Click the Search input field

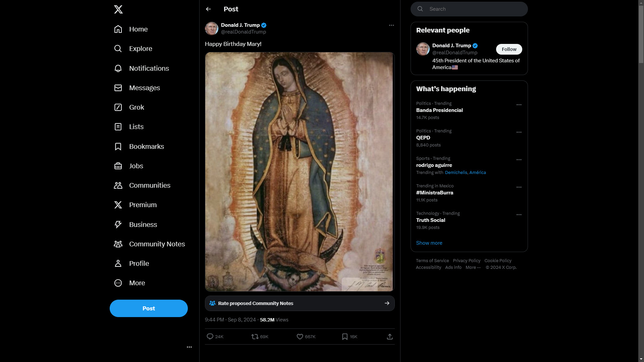tap(469, 9)
